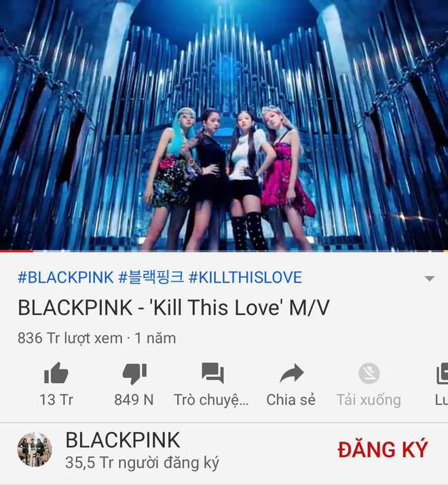
Task: Tap the 836 Tr lượt xem view count
Action: (70, 338)
